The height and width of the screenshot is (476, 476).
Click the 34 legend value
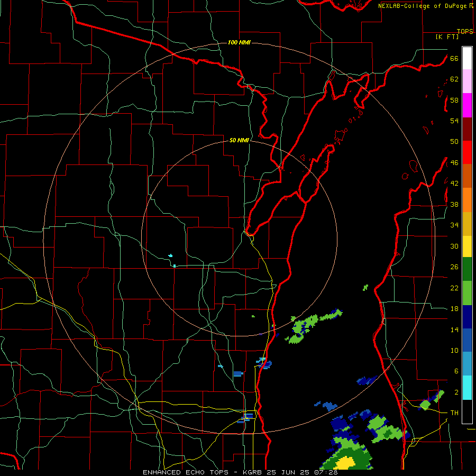454,225
